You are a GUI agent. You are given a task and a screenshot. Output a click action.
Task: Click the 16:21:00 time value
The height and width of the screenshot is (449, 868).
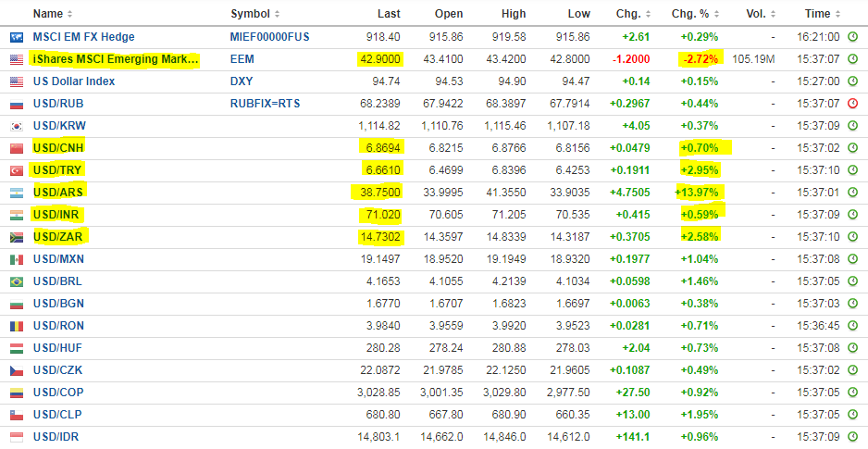point(818,37)
